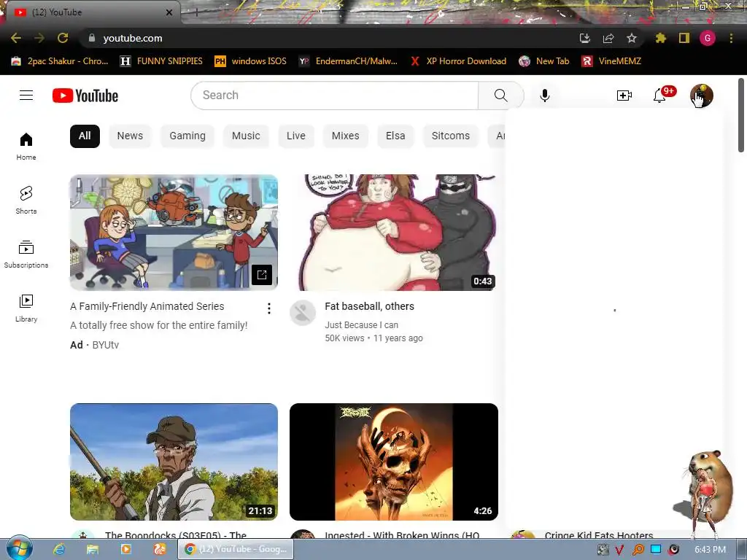747x560 pixels.
Task: Click the install app icon in address bar
Action: click(585, 38)
